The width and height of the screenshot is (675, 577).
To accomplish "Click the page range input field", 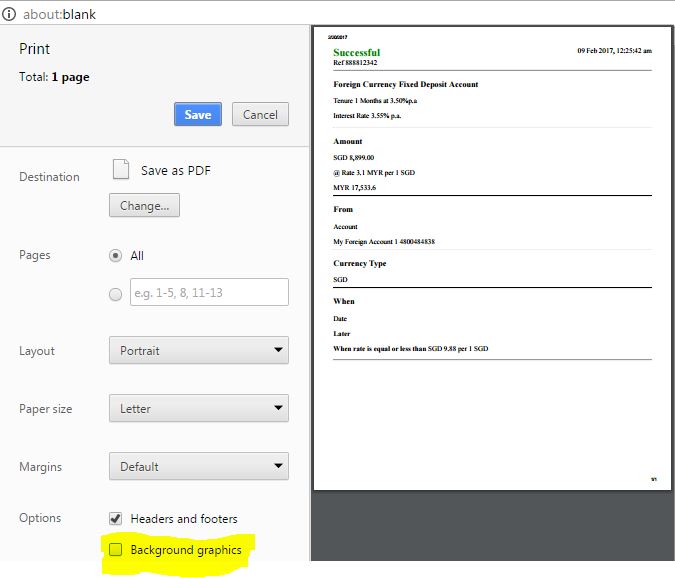I will point(209,292).
